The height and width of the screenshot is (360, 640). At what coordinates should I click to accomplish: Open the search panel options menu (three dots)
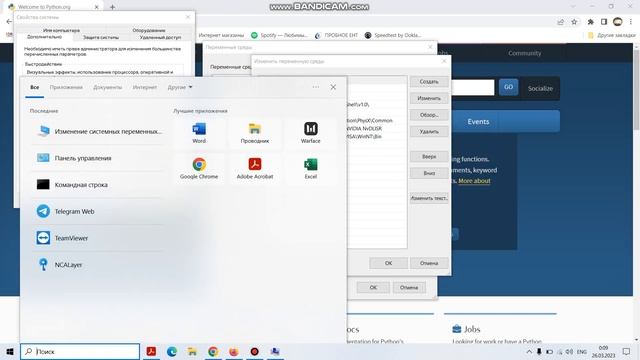pos(316,87)
